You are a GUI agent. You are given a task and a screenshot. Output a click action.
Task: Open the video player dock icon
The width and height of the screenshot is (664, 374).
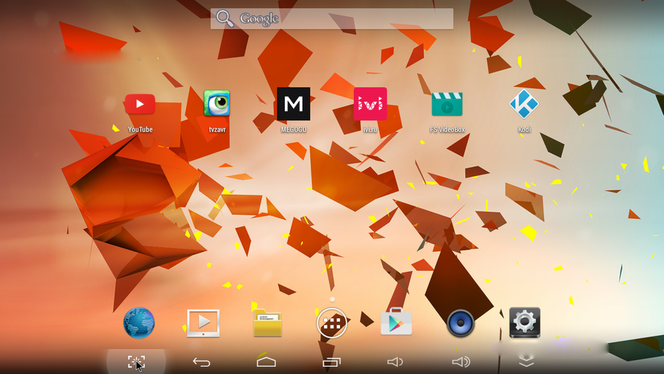tap(203, 323)
